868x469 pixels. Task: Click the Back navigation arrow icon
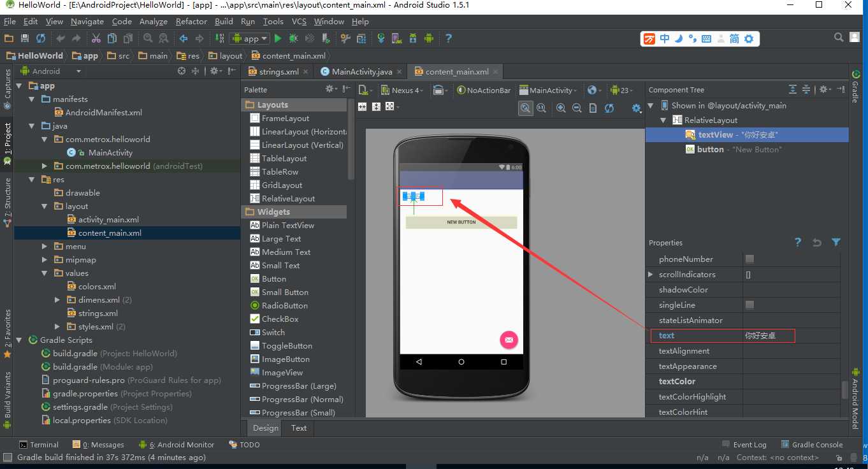coord(184,38)
